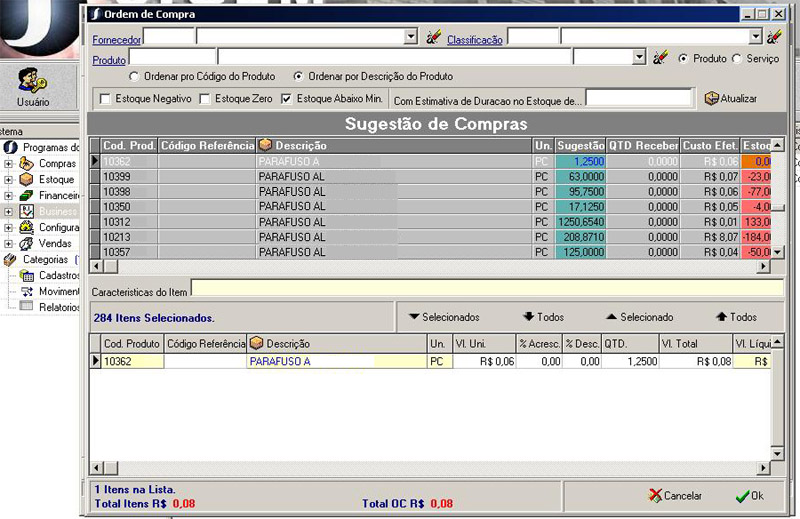
Task: Enable the Estoque Zero checkbox
Action: 205,99
